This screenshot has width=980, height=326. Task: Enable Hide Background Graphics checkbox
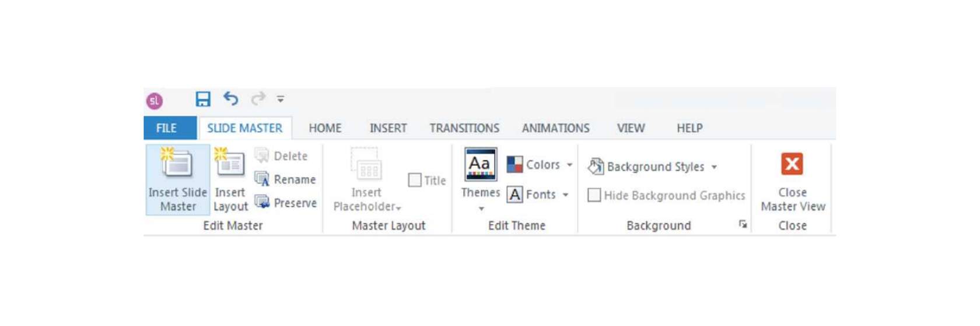click(x=594, y=195)
